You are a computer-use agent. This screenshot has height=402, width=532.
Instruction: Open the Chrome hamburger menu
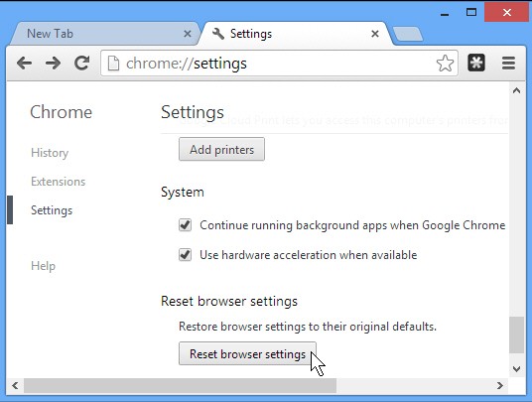click(x=508, y=64)
